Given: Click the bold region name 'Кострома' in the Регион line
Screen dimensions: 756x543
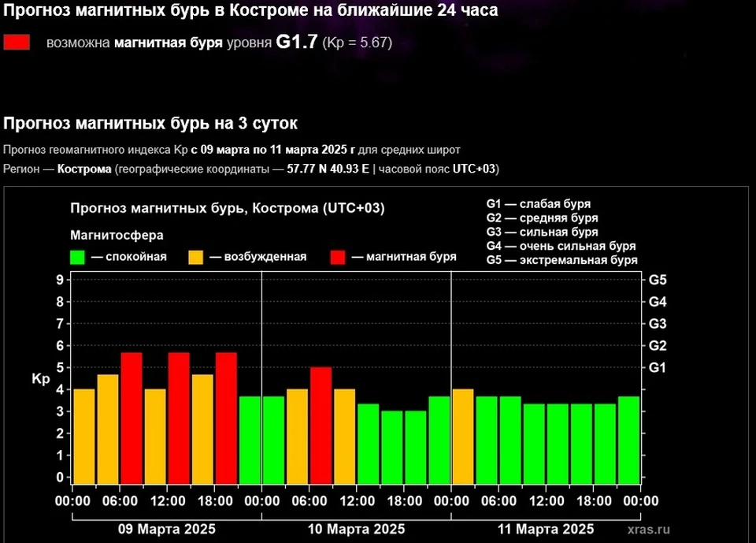Looking at the screenshot, I should (x=84, y=169).
